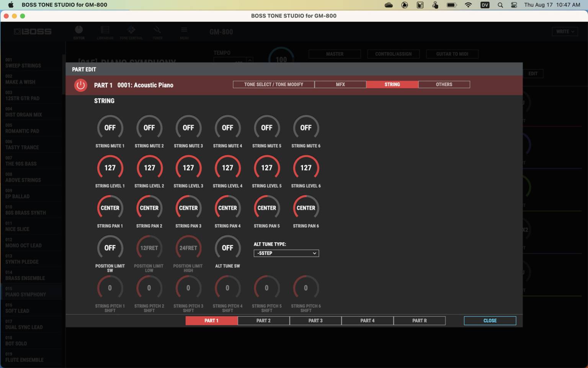Open the Apple menu
Viewport: 588px width, 368px height.
(11, 5)
